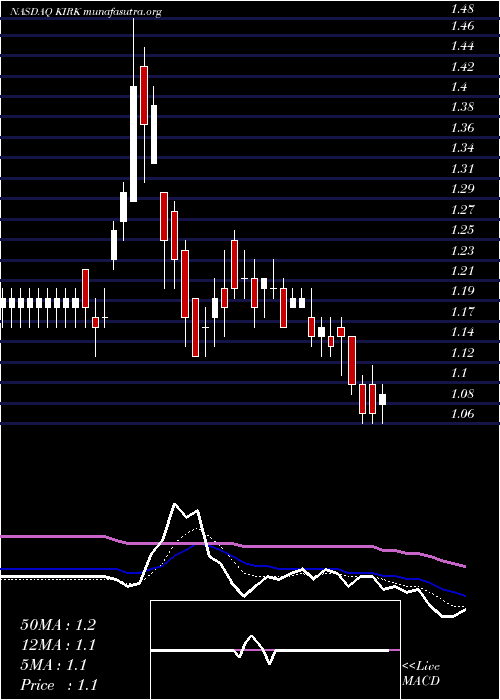This screenshot has height=700, width=500.
Task: Click the 1.19 price axis label
Action: click(462, 291)
